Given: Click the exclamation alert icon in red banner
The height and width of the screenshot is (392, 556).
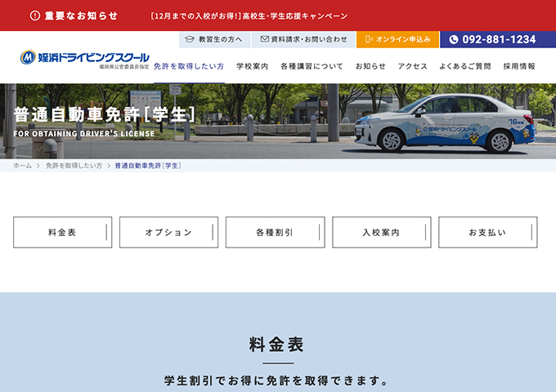Looking at the screenshot, I should (34, 16).
